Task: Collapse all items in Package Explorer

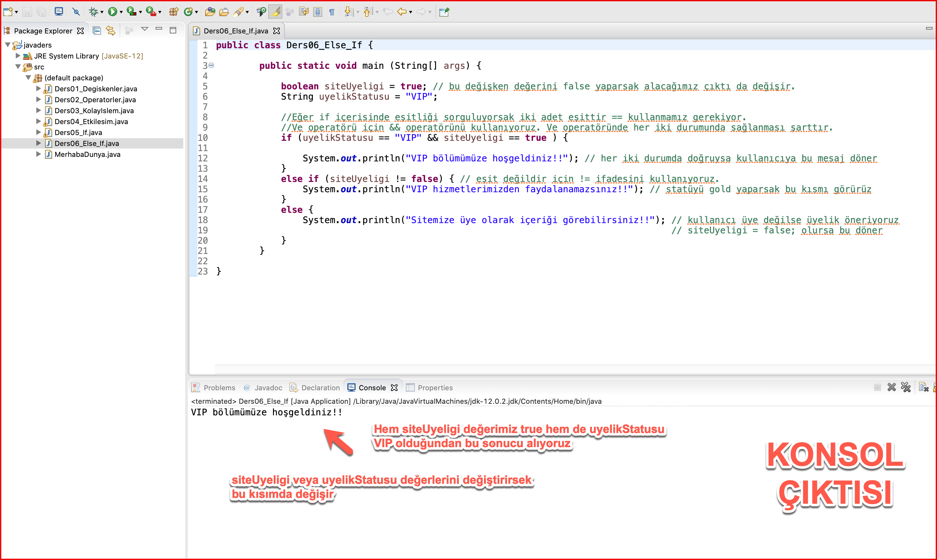Action: [96, 31]
